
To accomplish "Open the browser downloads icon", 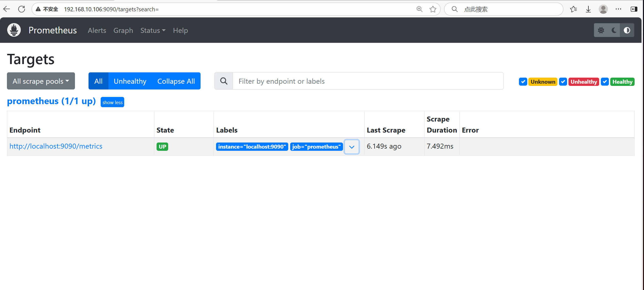I will (588, 9).
